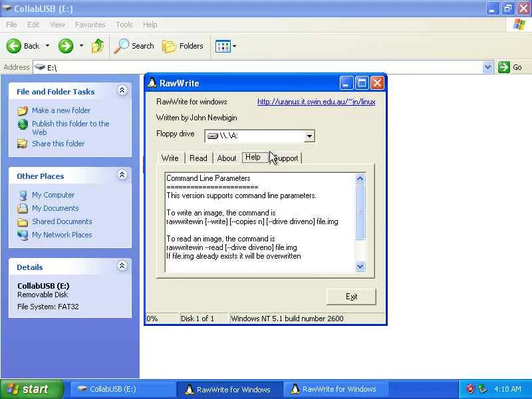Viewport: 532px width, 399px height.
Task: Click the help text scrollbar down arrow
Action: pyautogui.click(x=360, y=267)
